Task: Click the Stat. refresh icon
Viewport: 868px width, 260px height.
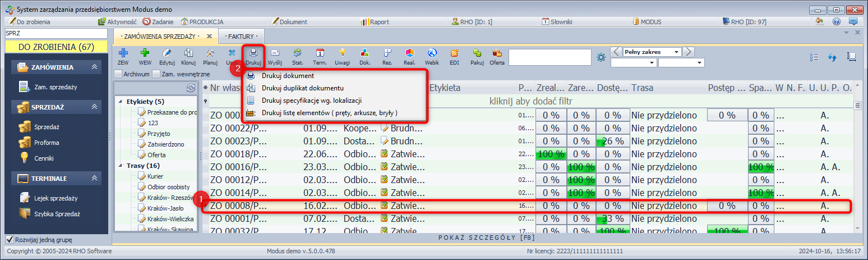Action: point(298,53)
